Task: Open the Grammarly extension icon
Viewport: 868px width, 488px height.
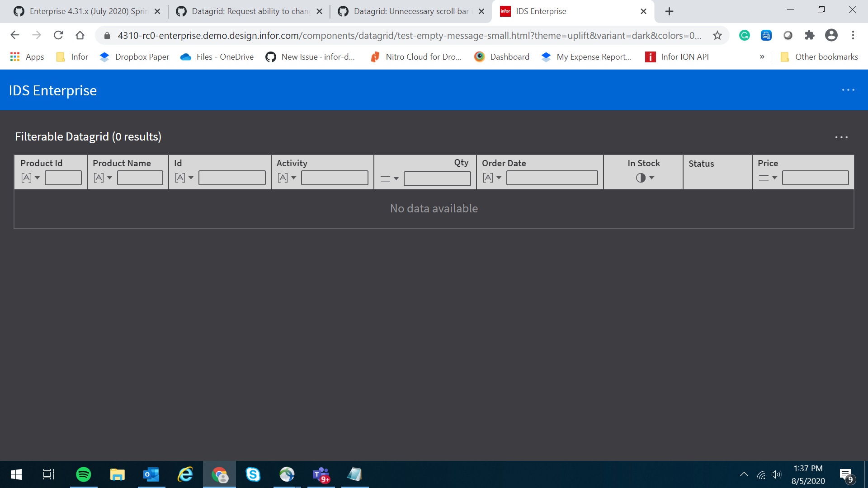Action: (744, 35)
